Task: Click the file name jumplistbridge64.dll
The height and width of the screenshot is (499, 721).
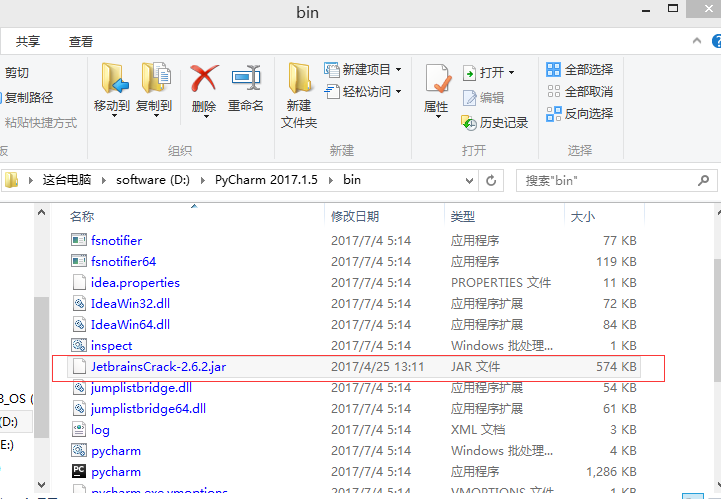Action: pos(148,408)
